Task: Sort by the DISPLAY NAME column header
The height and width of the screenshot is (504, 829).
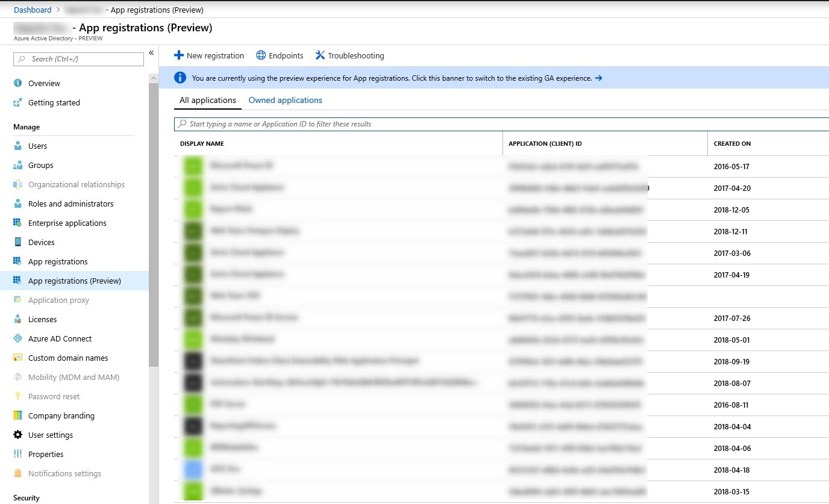Action: [202, 144]
